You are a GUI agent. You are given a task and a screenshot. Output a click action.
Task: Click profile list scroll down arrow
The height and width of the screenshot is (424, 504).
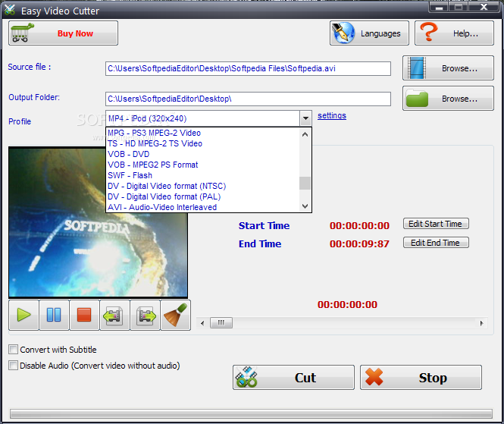pos(305,206)
